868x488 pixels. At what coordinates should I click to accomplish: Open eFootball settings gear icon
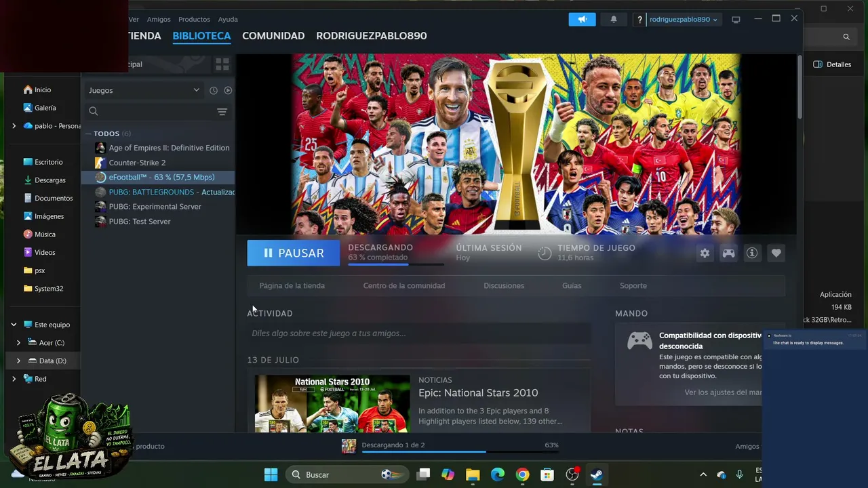(x=705, y=253)
